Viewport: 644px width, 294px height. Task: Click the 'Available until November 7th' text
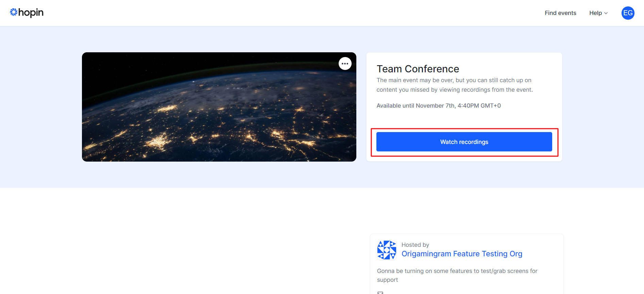pyautogui.click(x=439, y=106)
